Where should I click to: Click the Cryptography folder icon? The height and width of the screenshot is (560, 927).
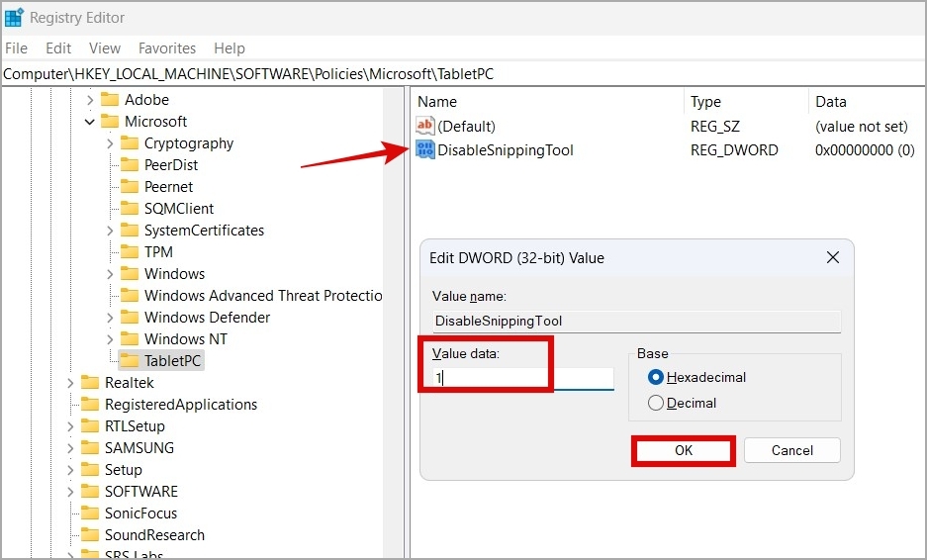coord(129,143)
